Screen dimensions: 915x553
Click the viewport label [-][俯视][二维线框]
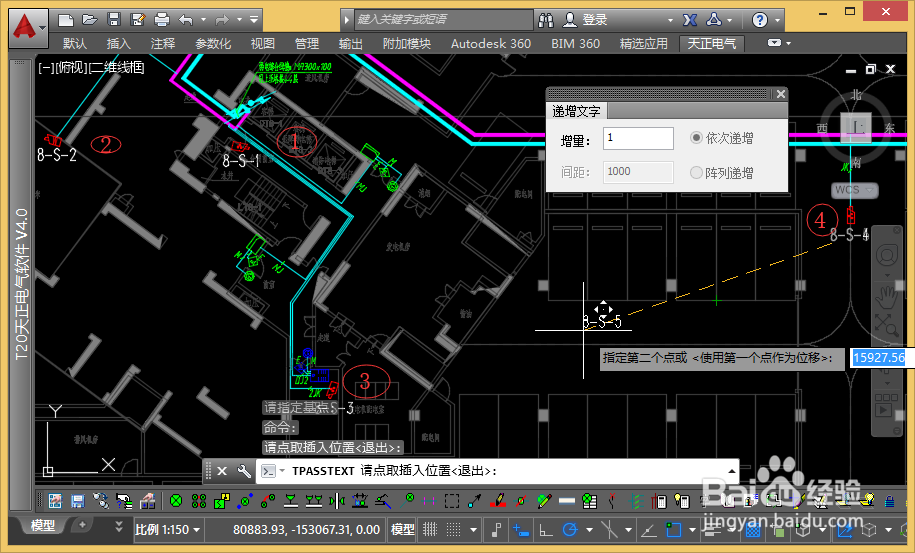(91, 67)
